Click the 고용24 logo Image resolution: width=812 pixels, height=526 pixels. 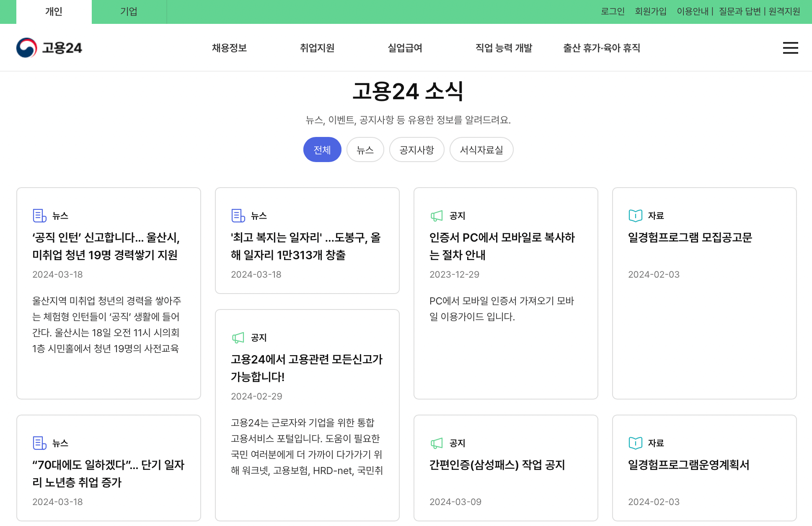click(x=49, y=47)
